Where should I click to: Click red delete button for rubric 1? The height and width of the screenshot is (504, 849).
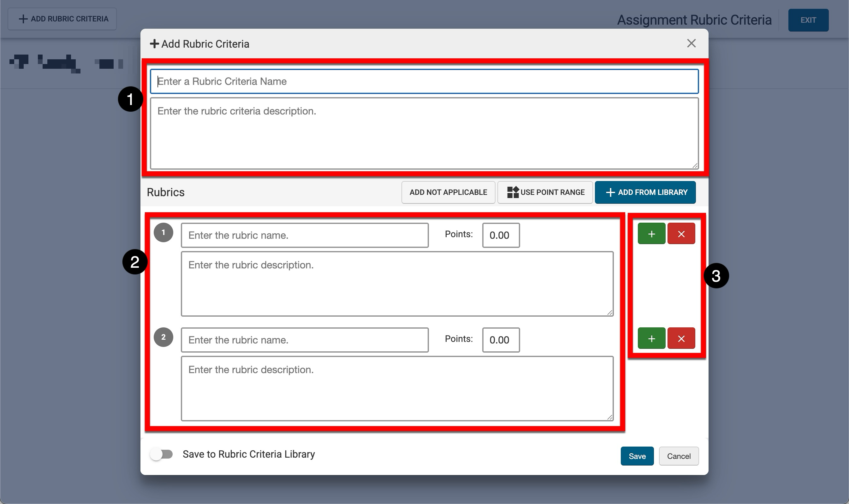[x=681, y=234]
